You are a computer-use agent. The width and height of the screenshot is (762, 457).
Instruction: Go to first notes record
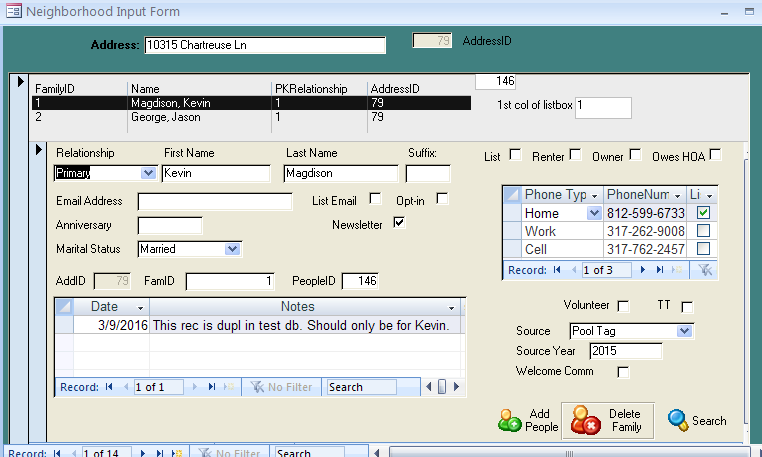click(x=109, y=387)
